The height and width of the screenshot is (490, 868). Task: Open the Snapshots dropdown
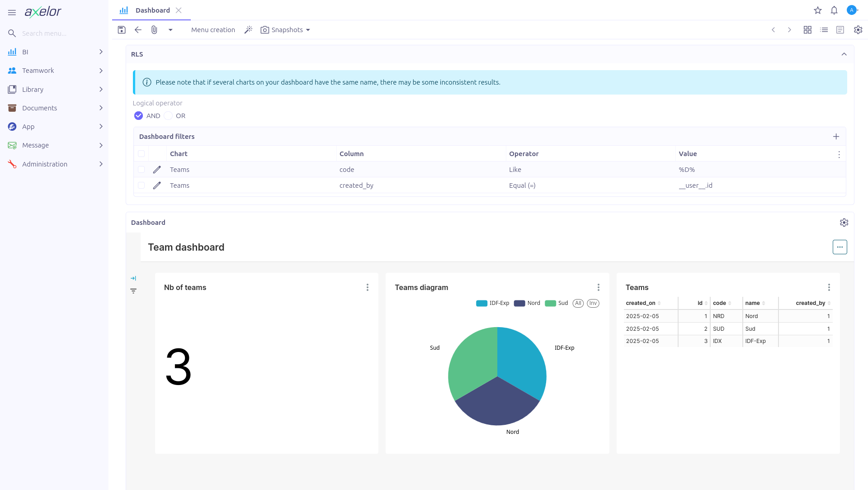point(285,29)
